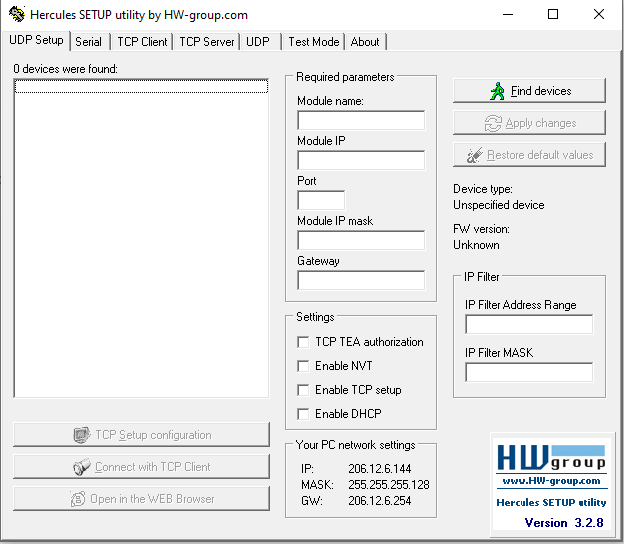Click the TCP Setup configuration monitor icon
Viewport: 624px width, 544px height.
(x=82, y=435)
